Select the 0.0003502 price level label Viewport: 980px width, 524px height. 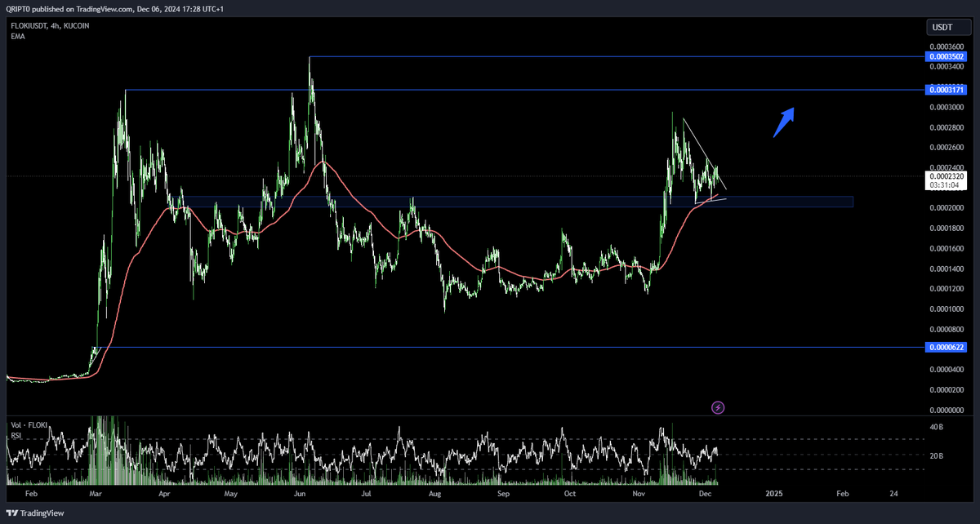tap(945, 56)
